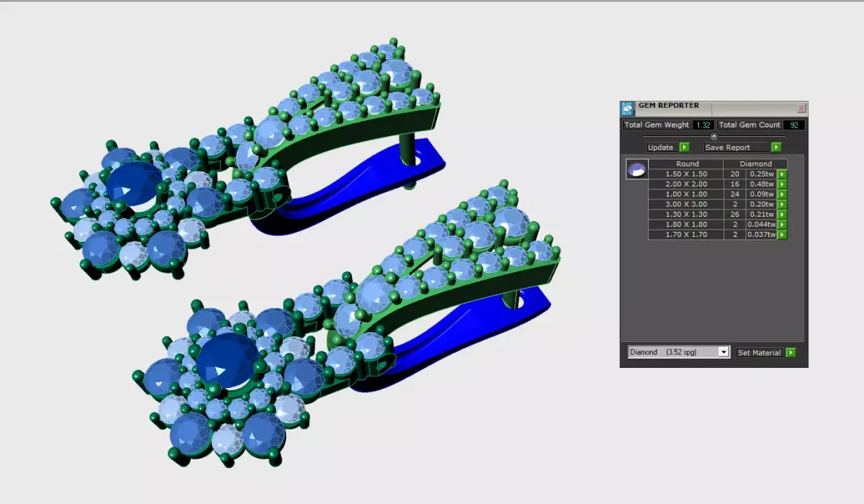Click the Round column header

[687, 163]
